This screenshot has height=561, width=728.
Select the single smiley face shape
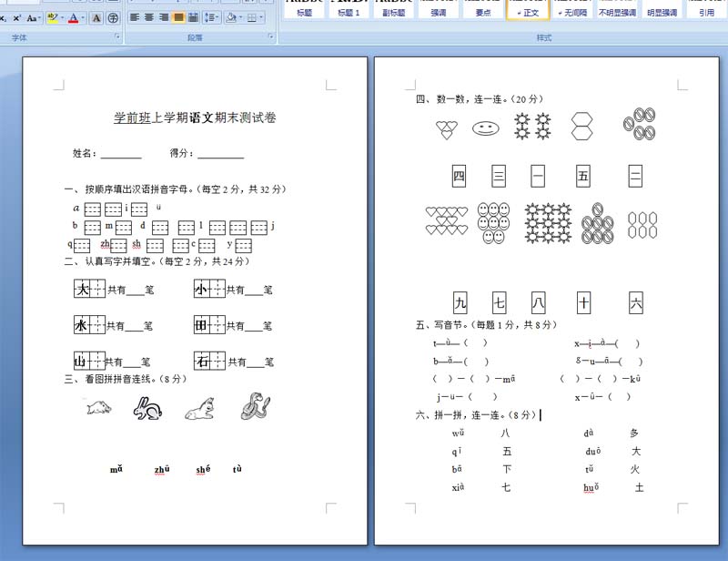pyautogui.click(x=486, y=128)
